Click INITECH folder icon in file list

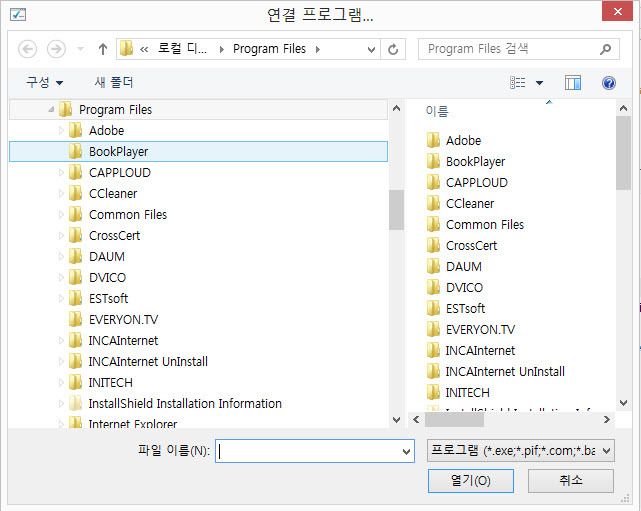pyautogui.click(x=433, y=392)
